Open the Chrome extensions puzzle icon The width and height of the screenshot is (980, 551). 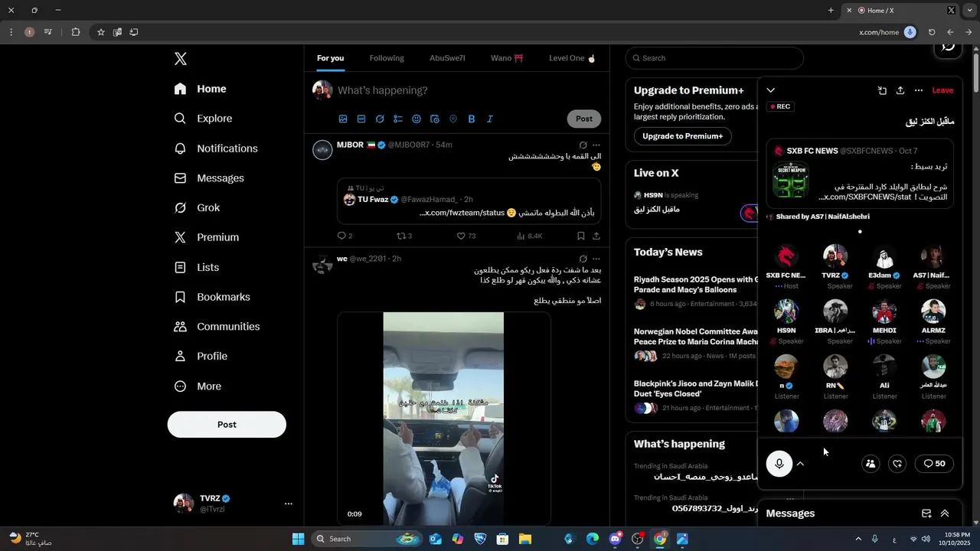coord(76,32)
